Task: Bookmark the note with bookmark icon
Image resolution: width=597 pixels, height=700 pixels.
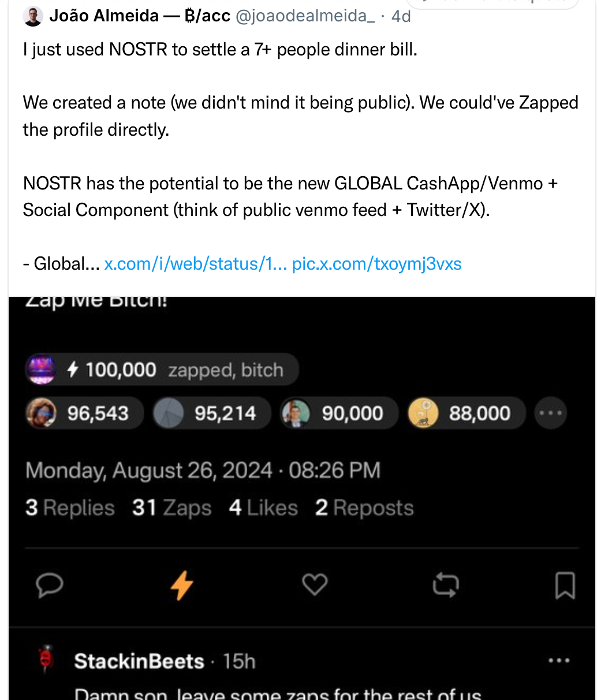Action: coord(565,585)
